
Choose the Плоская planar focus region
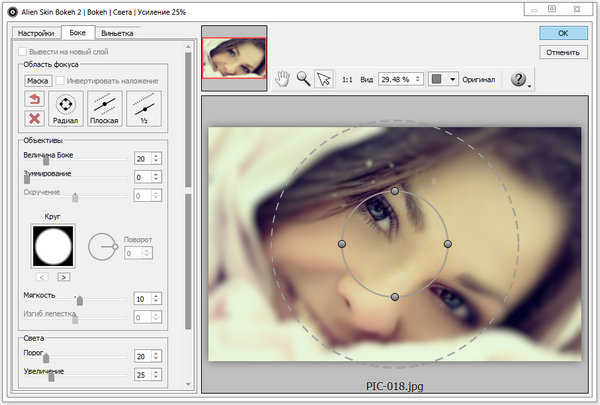point(105,108)
